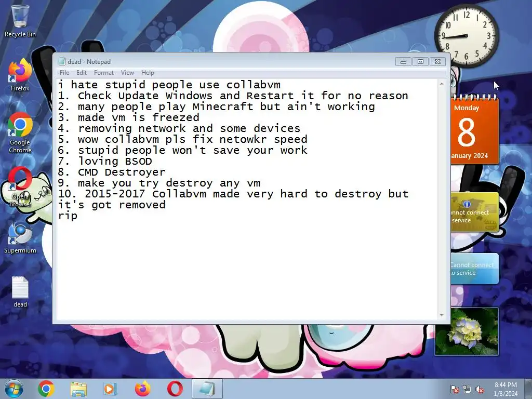This screenshot has height=399, width=532.
Task: Click the line "4. removing network and some devices"
Action: 179,128
